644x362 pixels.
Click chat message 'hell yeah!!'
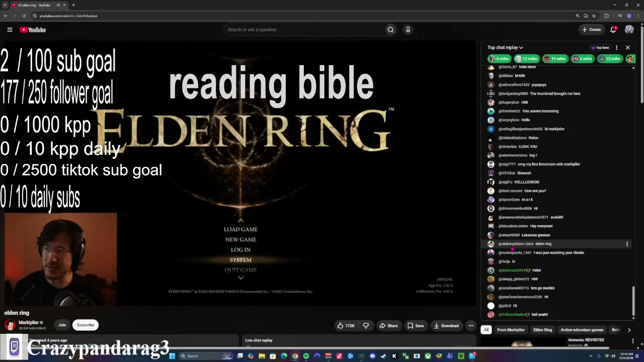tap(540, 314)
